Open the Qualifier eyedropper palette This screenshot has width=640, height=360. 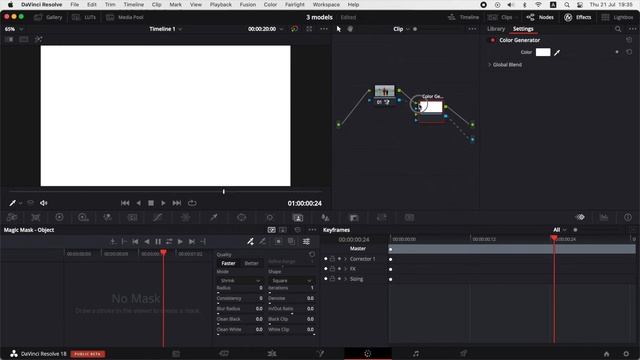213,218
